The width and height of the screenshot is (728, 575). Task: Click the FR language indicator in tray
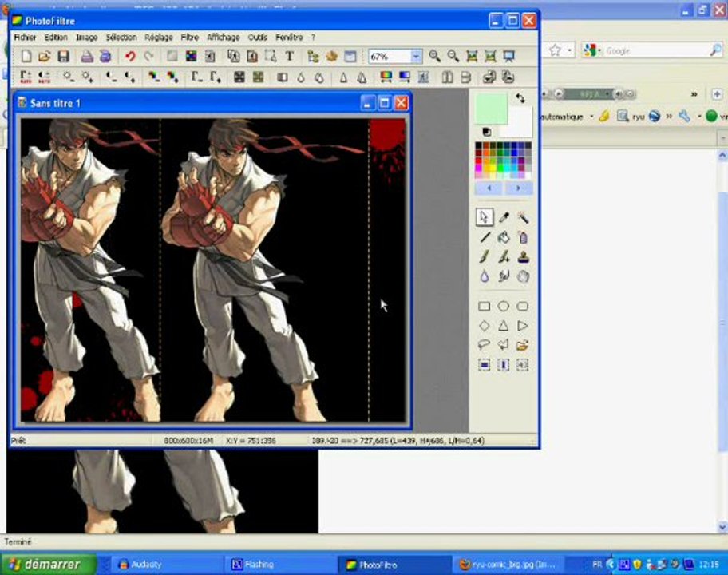[597, 565]
